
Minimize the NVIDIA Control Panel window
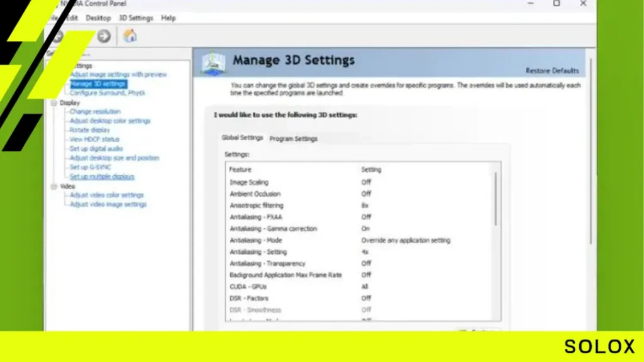530,4
